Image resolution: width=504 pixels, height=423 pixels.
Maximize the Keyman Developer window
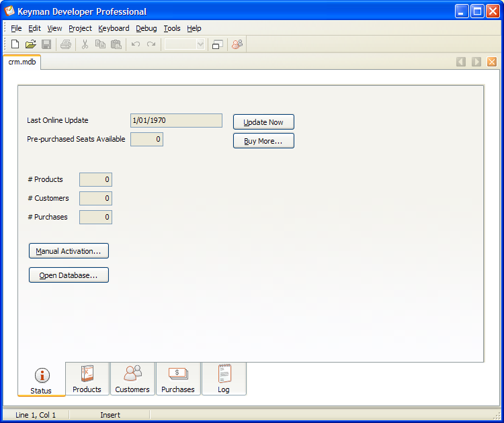tap(477, 11)
